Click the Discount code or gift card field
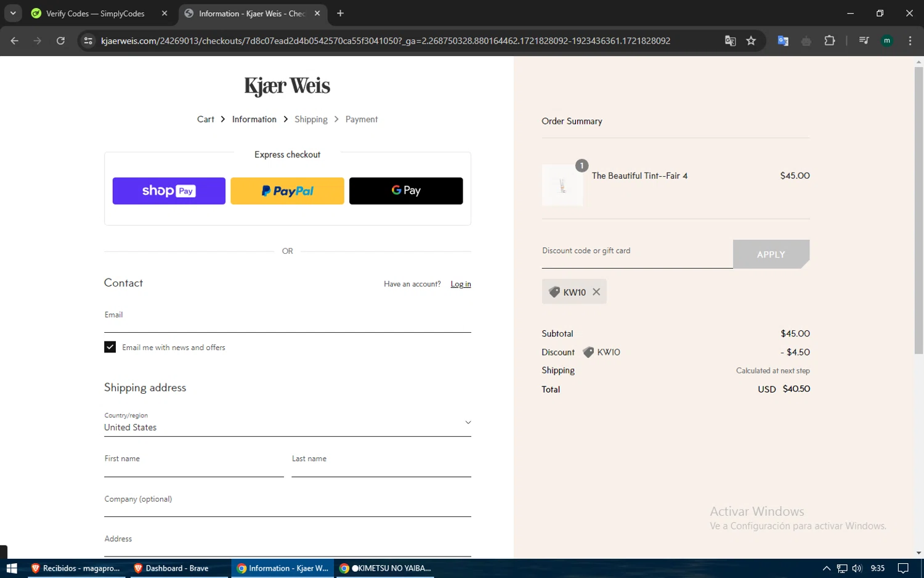The height and width of the screenshot is (578, 924). [637, 254]
